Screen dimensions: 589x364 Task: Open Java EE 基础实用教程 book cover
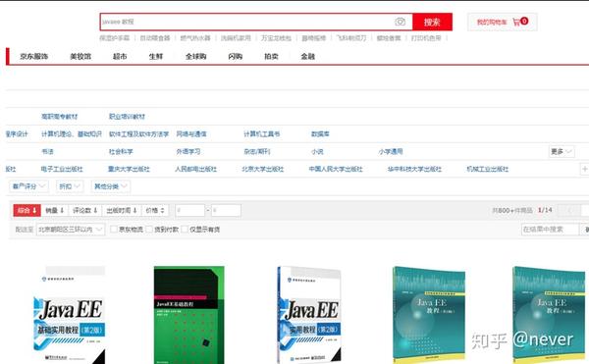click(x=70, y=315)
